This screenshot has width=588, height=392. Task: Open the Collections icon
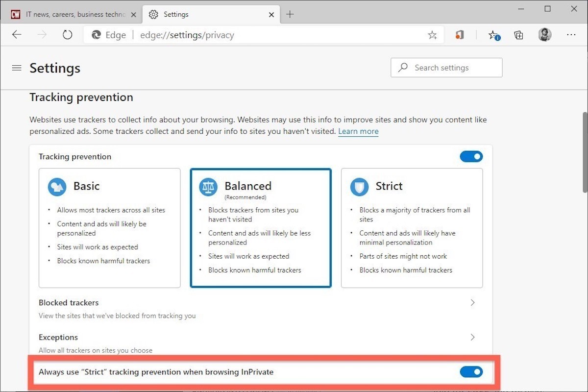(x=518, y=35)
